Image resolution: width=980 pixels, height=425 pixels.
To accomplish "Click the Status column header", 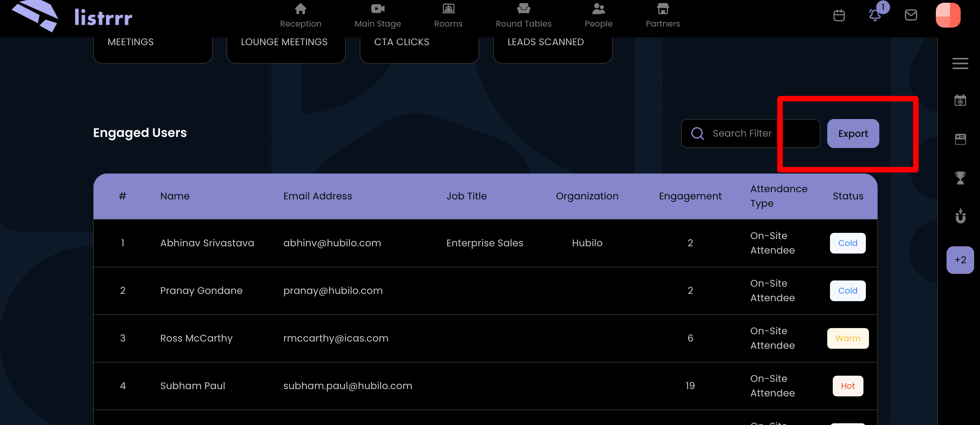I will (x=848, y=196).
